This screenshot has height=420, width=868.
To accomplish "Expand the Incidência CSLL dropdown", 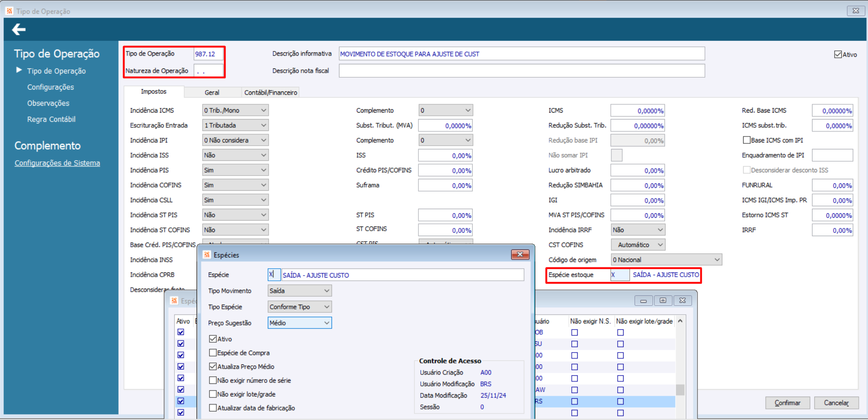I will pos(235,200).
